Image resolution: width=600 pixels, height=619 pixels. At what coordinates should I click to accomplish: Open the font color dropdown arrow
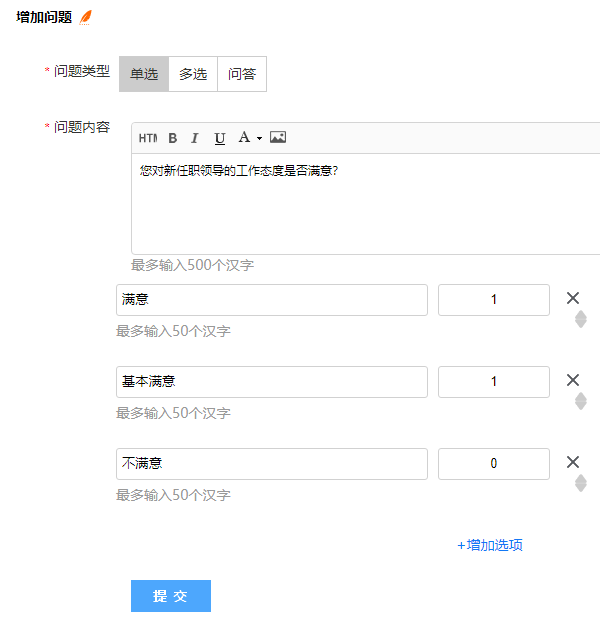click(x=259, y=138)
